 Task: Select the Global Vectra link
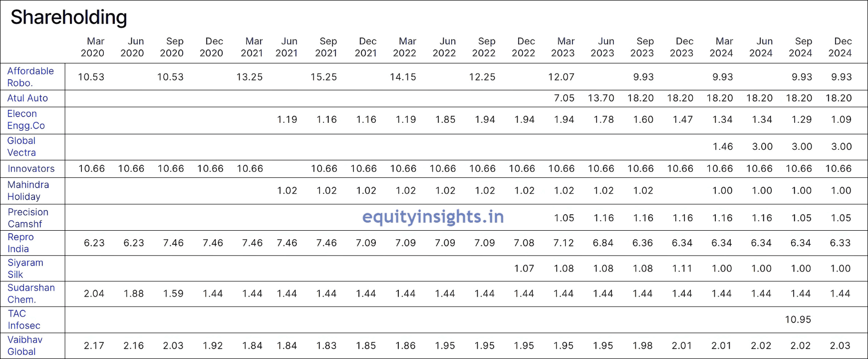[21, 147]
